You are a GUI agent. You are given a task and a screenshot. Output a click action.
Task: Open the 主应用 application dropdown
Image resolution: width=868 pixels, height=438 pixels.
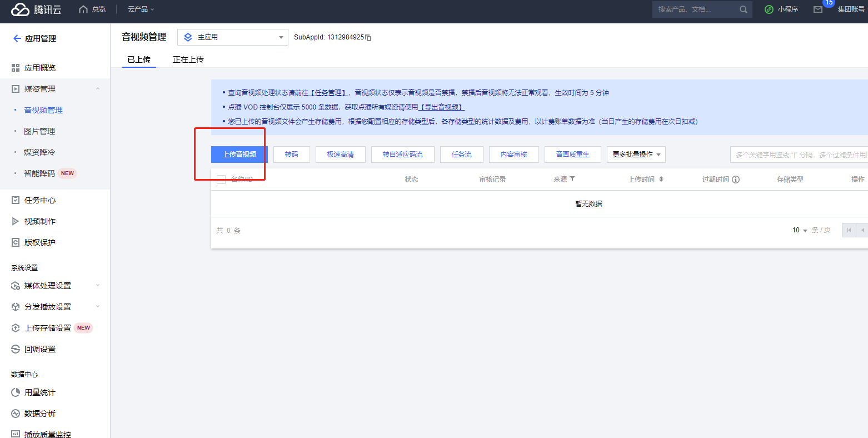[232, 37]
